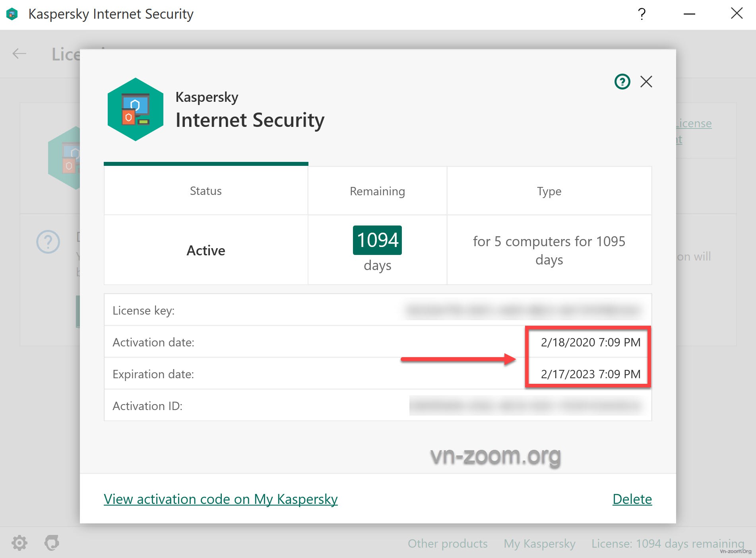756x558 pixels.
Task: Click the background question mark info icon
Action: (x=48, y=242)
